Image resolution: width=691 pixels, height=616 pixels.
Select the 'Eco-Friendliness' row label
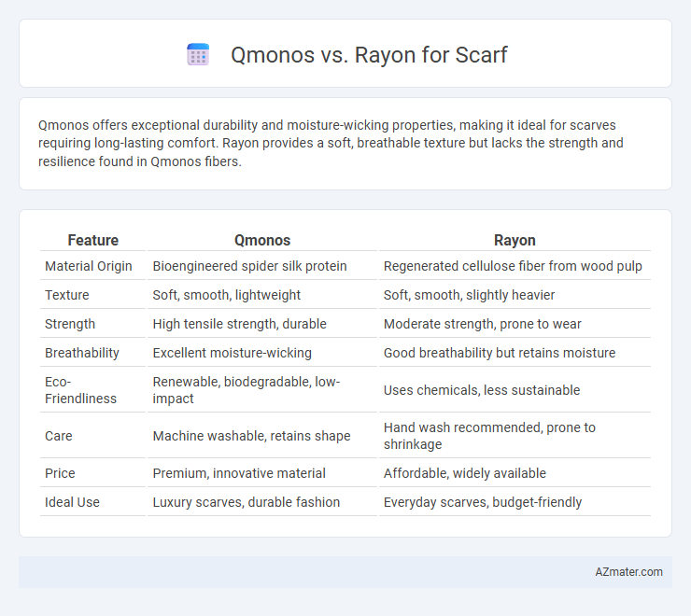point(80,390)
